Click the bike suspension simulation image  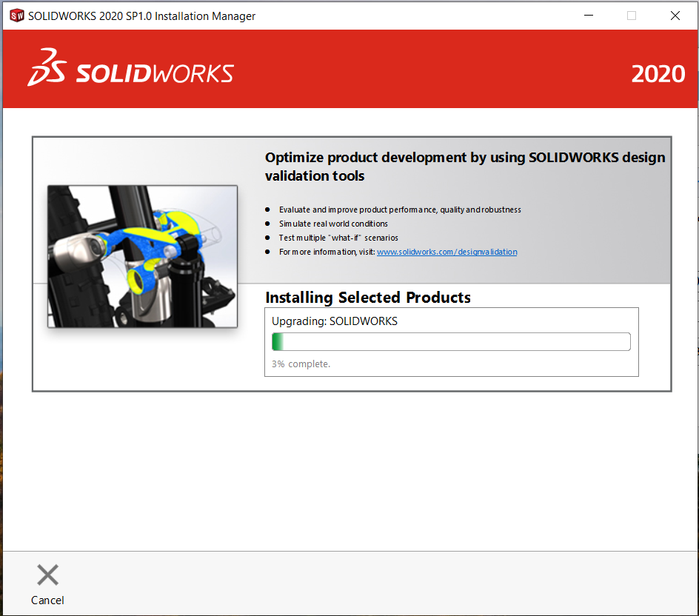tap(143, 256)
